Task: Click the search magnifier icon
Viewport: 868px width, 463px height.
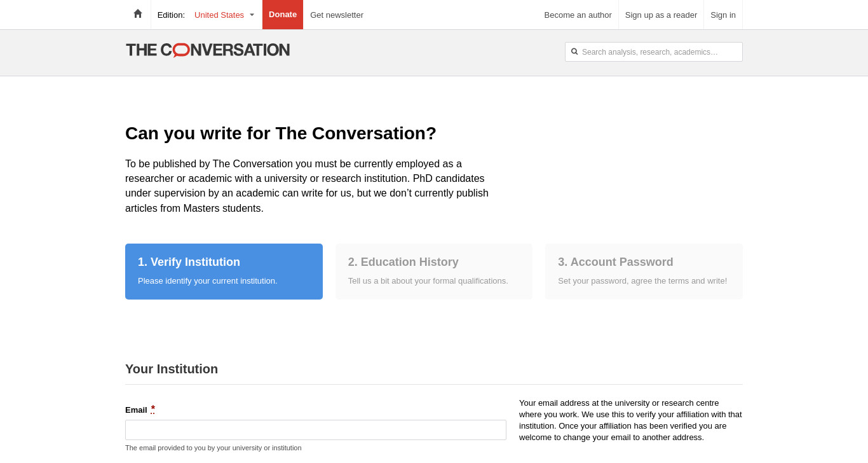Action: (x=574, y=52)
